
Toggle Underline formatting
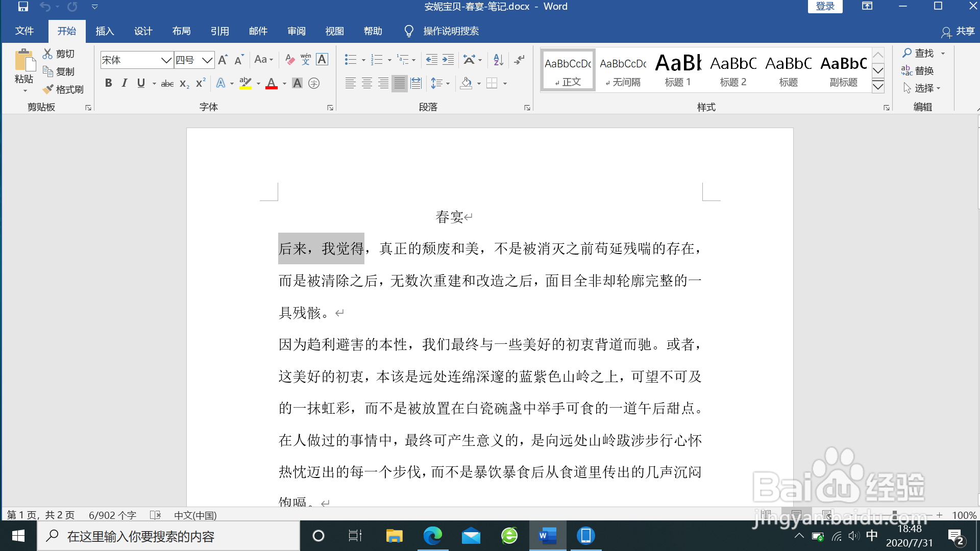pos(141,83)
